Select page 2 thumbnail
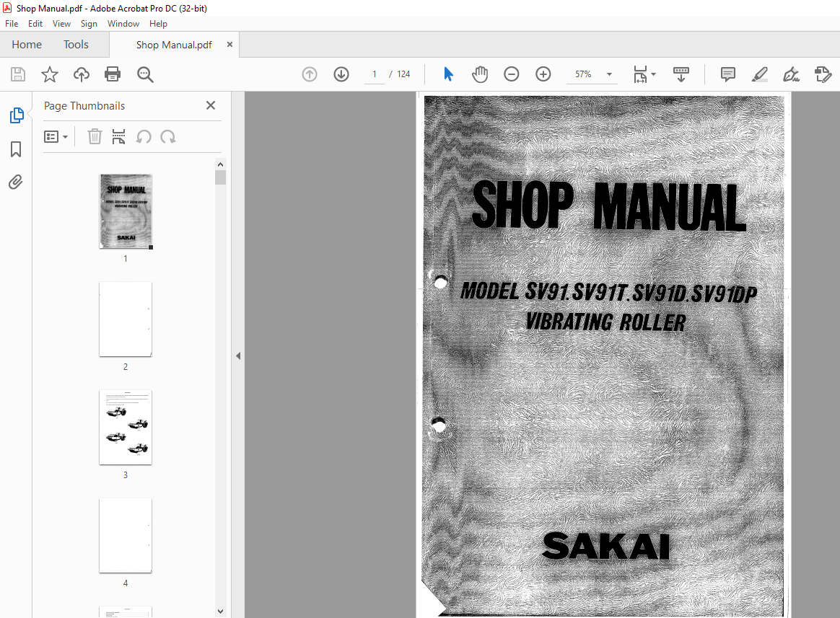Screen dimensions: 840x618 pyautogui.click(x=126, y=319)
